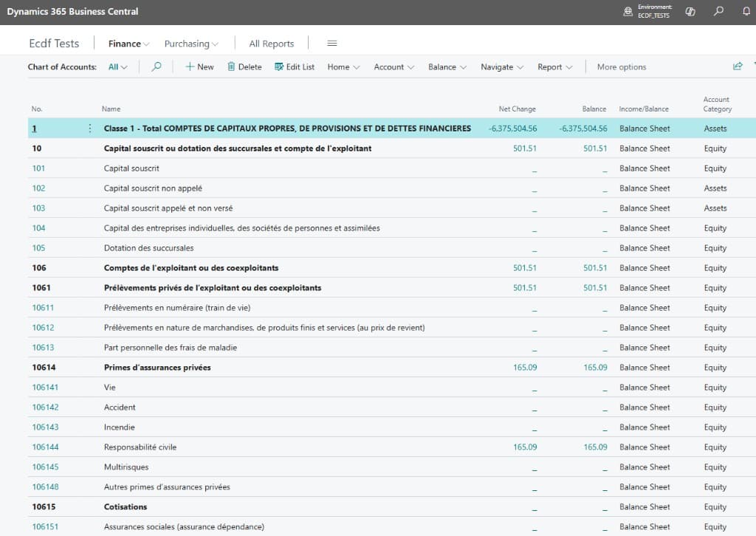Viewport: 756px width, 536px height.
Task: Expand the Report dropdown
Action: click(554, 66)
